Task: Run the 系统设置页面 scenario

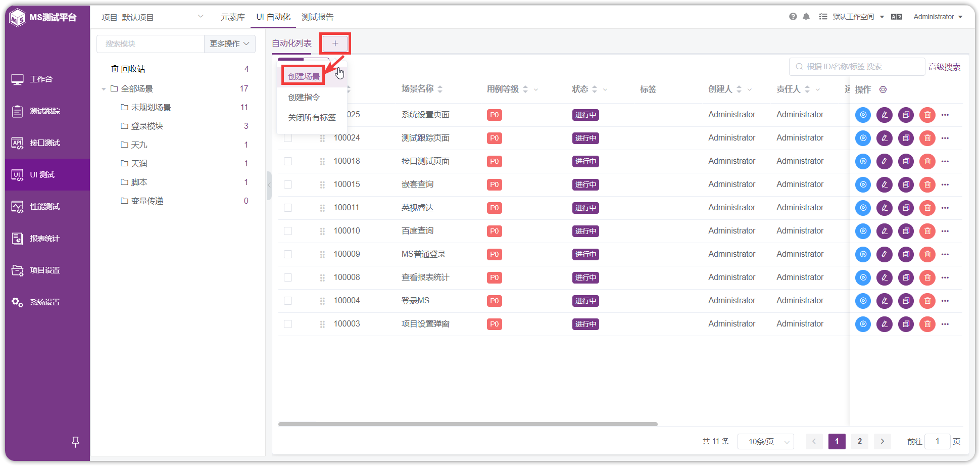Action: tap(863, 115)
